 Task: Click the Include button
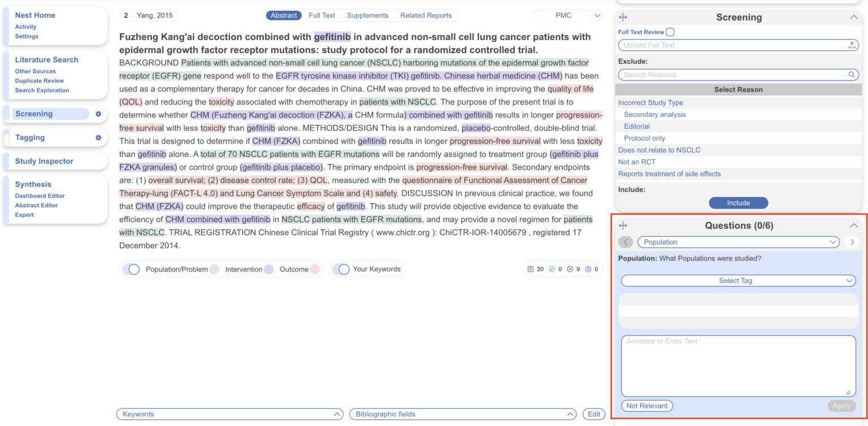(x=738, y=202)
